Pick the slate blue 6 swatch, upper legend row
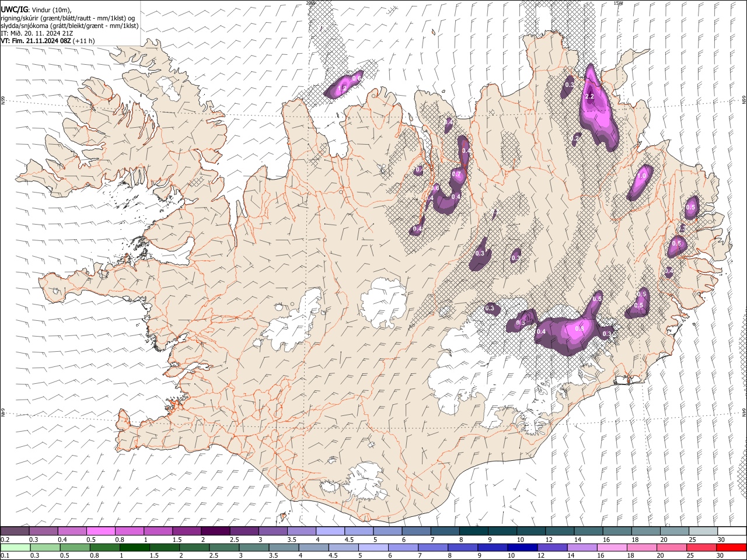Image resolution: width=747 pixels, height=560 pixels. click(x=417, y=531)
